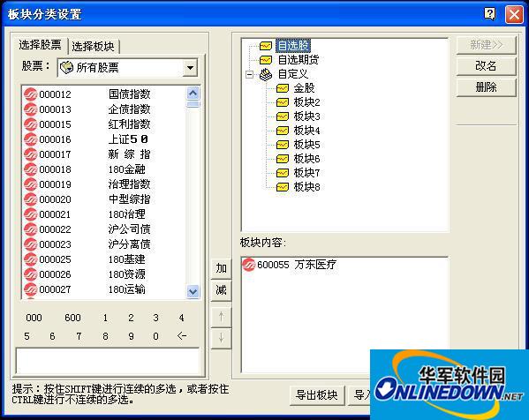This screenshot has height=420, width=529.
Task: Click the icon next to 000023 沪分离债
Action: [x=30, y=244]
